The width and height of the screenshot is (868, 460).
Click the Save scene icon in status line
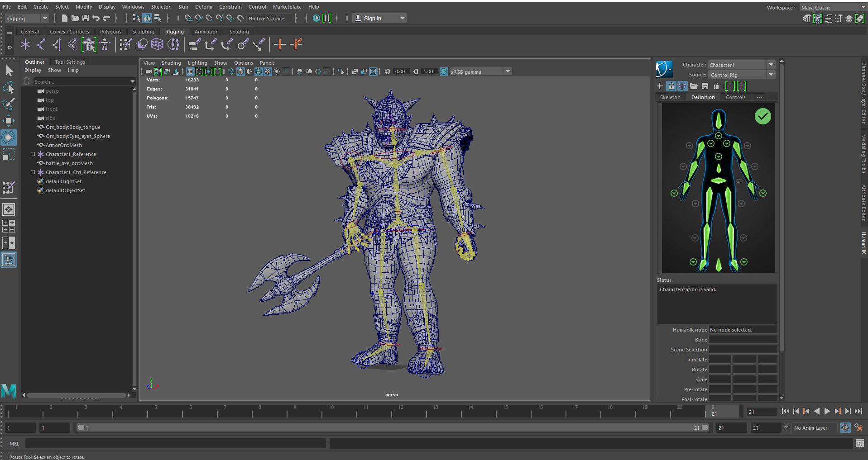point(86,18)
